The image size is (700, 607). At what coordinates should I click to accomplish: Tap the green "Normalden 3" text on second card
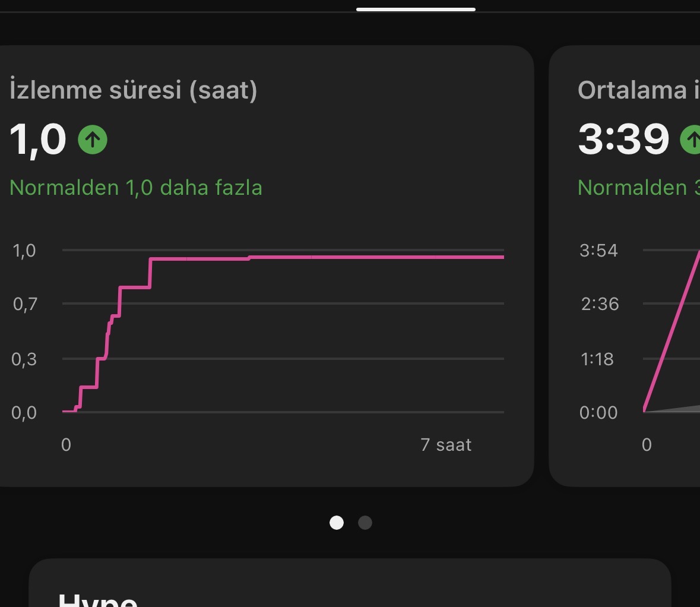[x=638, y=188]
